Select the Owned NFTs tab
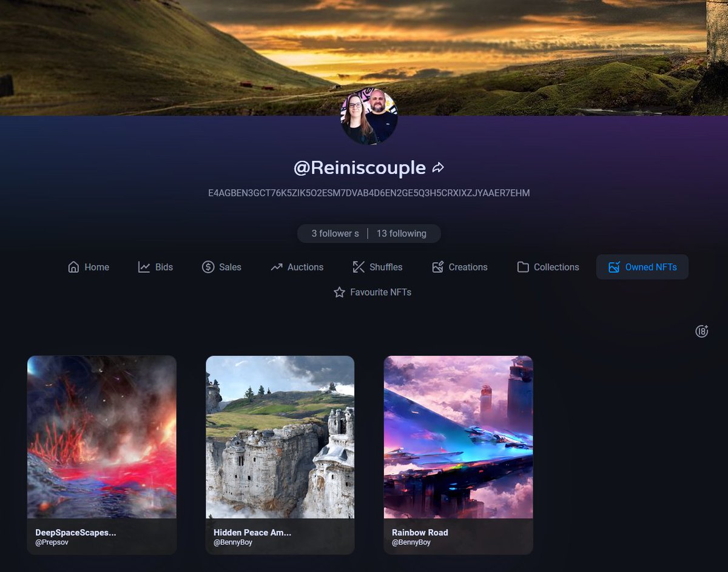This screenshot has height=572, width=728. click(642, 267)
